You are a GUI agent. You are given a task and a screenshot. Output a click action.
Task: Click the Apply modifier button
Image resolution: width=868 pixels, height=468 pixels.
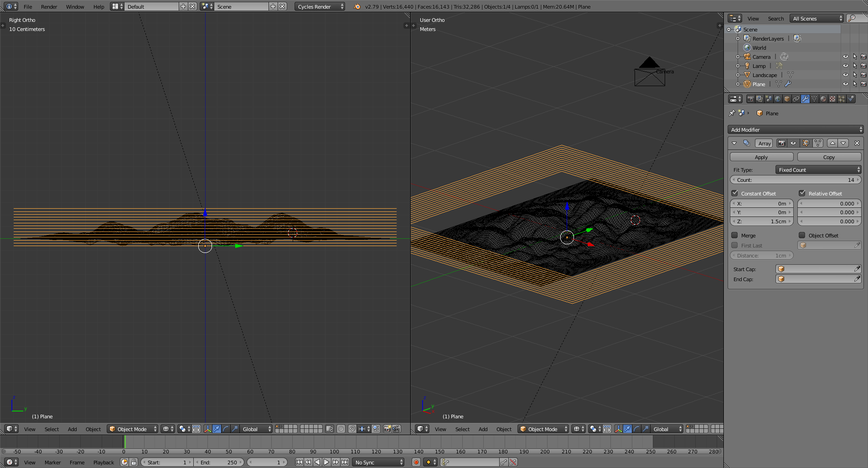pos(761,157)
